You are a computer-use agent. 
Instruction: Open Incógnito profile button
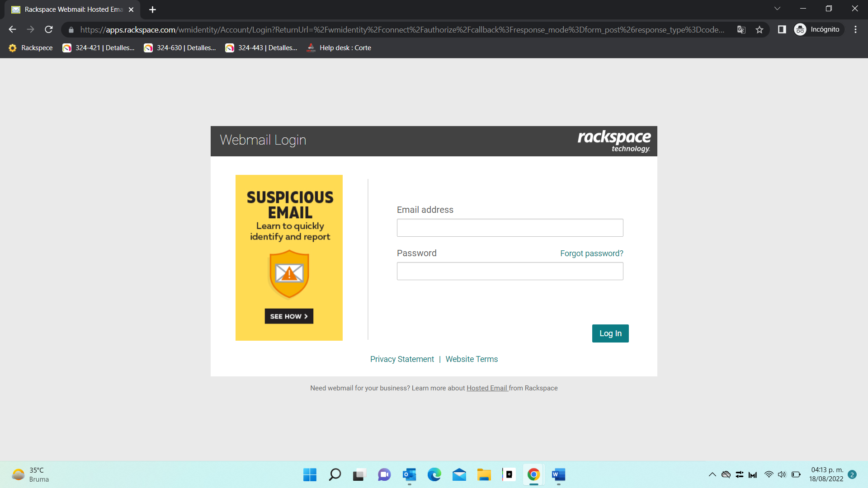(818, 29)
